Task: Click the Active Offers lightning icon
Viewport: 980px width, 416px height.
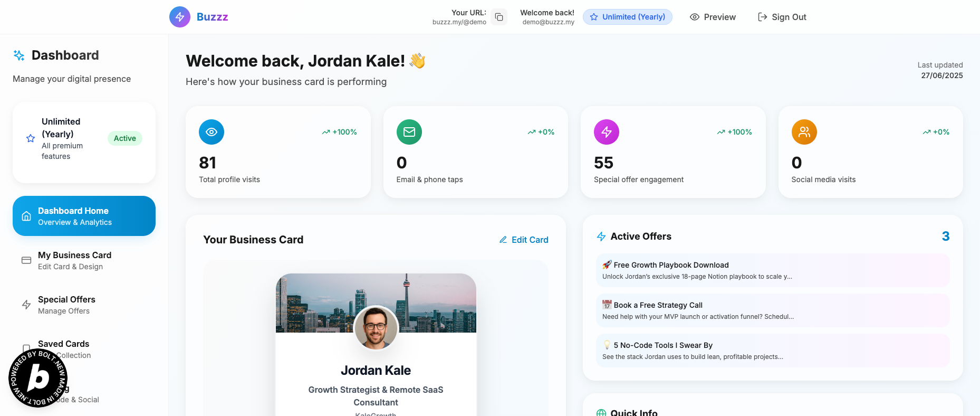Action: 601,237
